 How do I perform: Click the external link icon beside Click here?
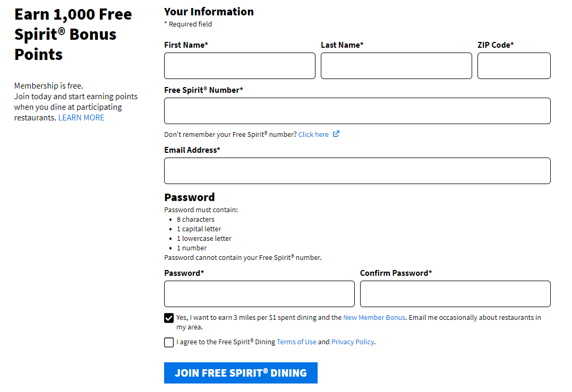point(336,134)
